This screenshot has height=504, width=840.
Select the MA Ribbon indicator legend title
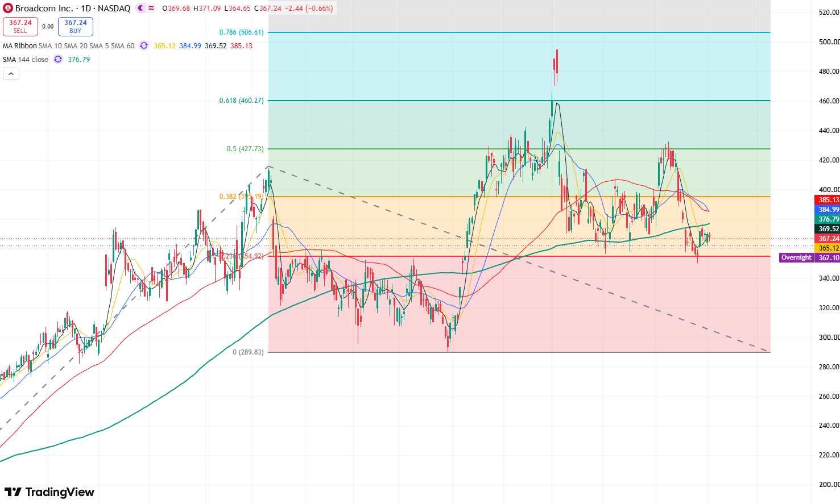(20, 45)
